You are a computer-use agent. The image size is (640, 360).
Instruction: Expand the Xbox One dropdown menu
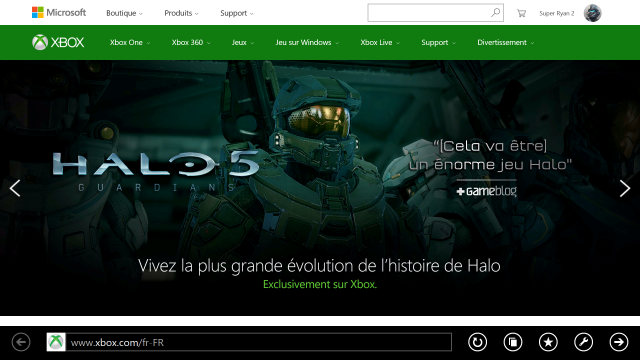[130, 42]
